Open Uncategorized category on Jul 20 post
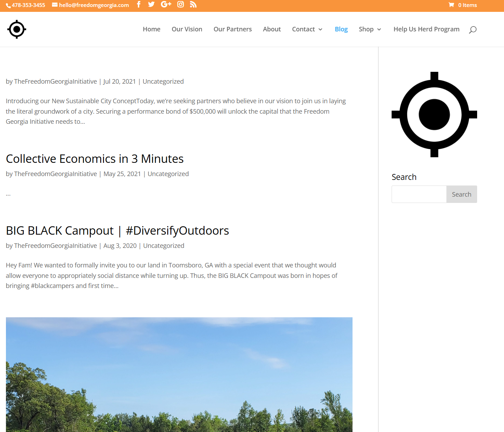 (x=163, y=82)
